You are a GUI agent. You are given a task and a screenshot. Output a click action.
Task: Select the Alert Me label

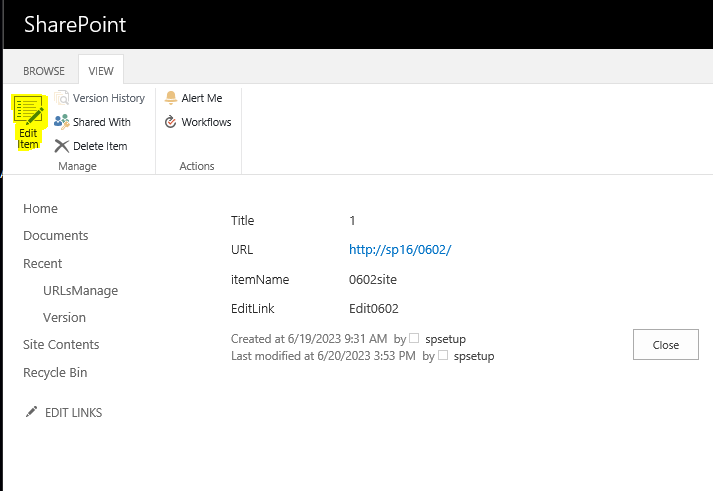(202, 98)
